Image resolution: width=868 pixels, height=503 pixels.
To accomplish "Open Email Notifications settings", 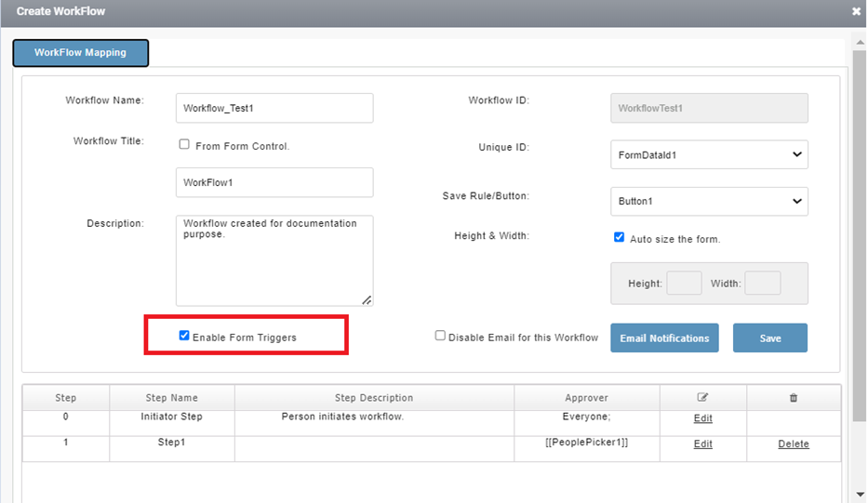I will (664, 338).
